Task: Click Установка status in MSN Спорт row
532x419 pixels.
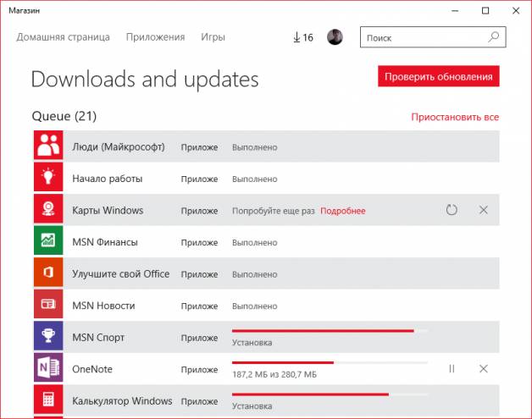Action: point(252,343)
